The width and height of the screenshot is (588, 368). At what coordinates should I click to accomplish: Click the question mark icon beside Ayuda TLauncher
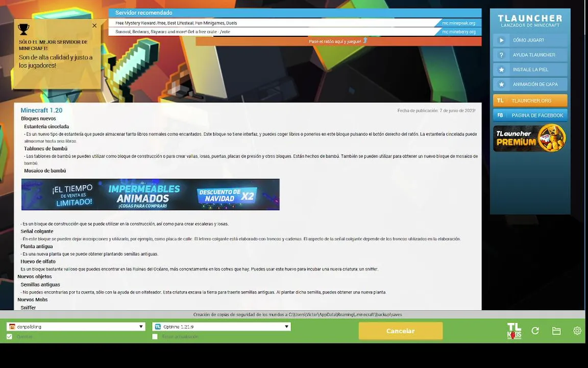point(501,55)
